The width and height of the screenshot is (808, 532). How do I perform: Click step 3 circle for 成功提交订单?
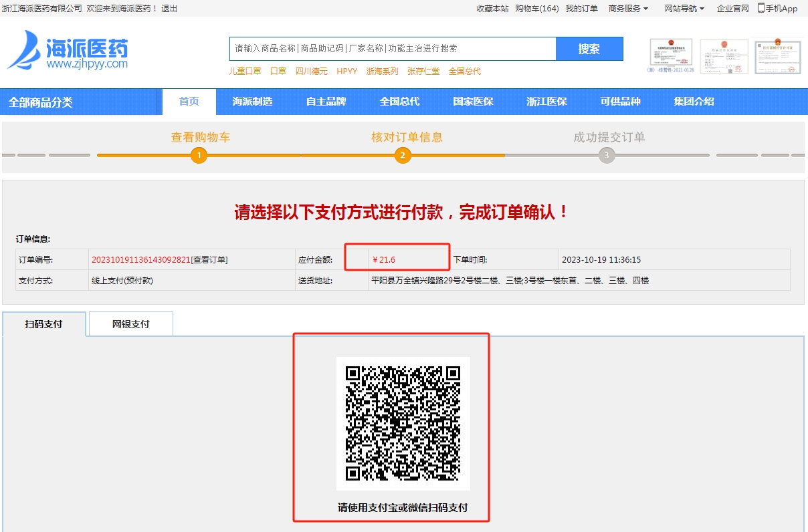tap(607, 156)
